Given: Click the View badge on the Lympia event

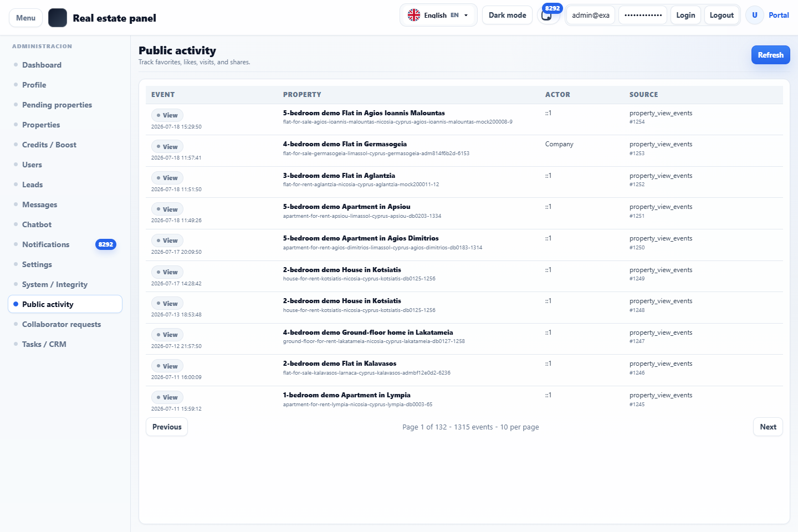Looking at the screenshot, I should click(x=167, y=397).
